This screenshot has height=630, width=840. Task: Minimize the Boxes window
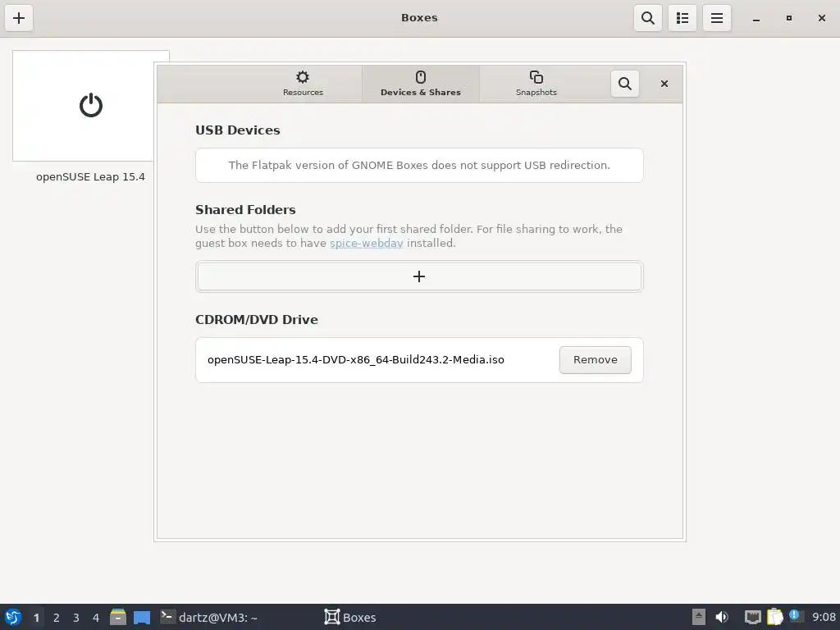point(756,18)
